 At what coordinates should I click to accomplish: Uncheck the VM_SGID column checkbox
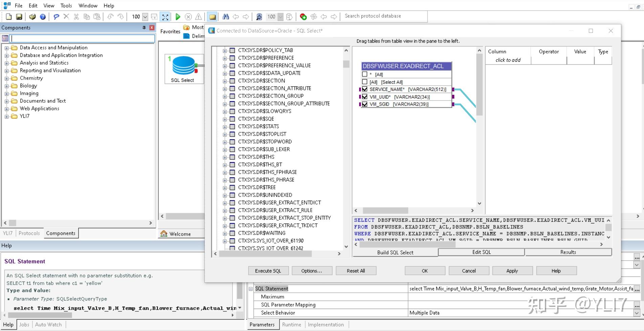point(364,104)
